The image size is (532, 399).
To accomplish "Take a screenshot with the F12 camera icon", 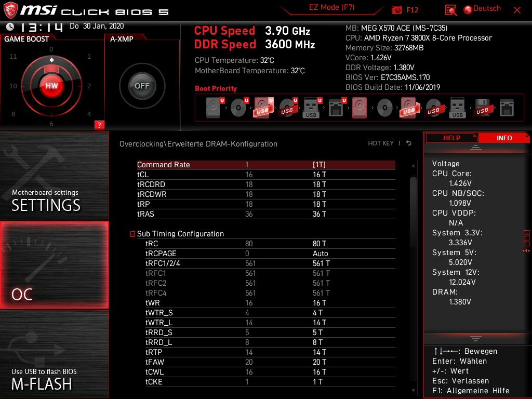I will (x=396, y=10).
